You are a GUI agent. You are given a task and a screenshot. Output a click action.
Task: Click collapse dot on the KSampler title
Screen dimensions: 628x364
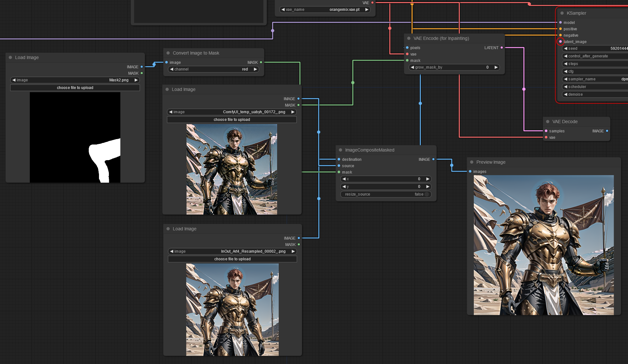click(562, 13)
